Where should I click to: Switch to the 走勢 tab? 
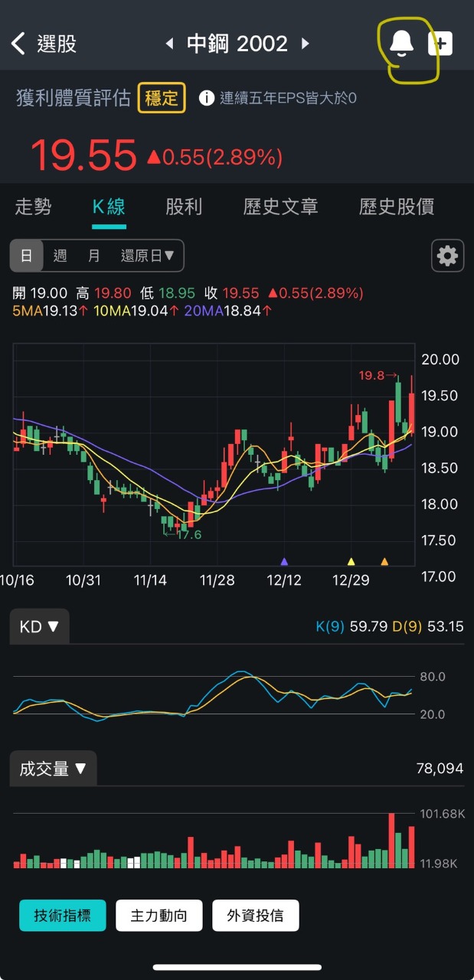click(33, 207)
